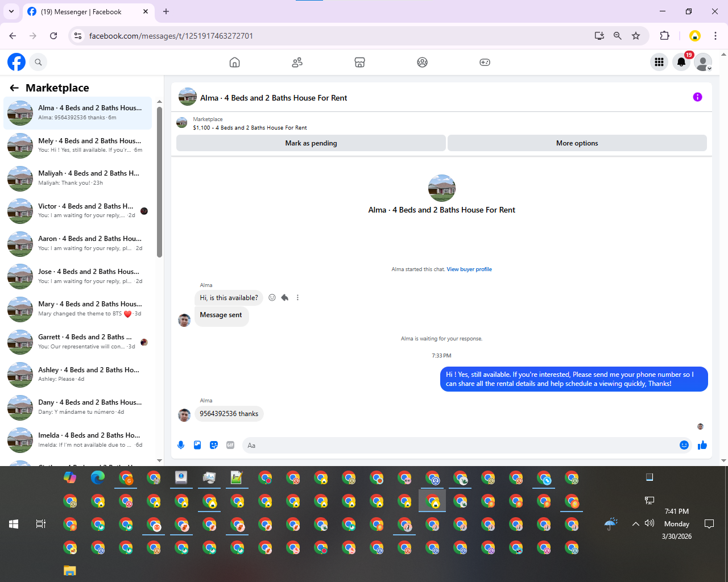The height and width of the screenshot is (582, 728).
Task: Open the Maliyah conversation
Action: pos(78,178)
